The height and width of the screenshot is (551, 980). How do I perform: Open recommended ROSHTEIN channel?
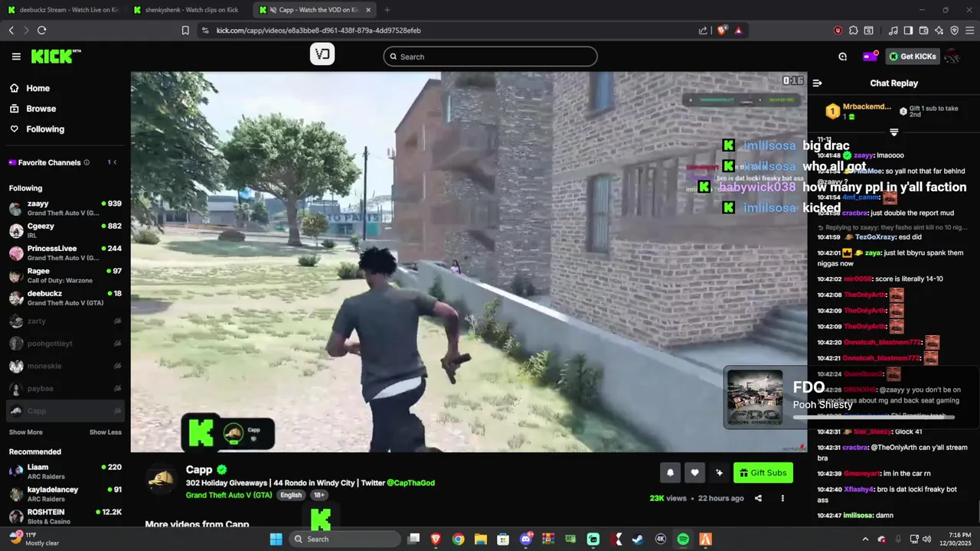65,517
